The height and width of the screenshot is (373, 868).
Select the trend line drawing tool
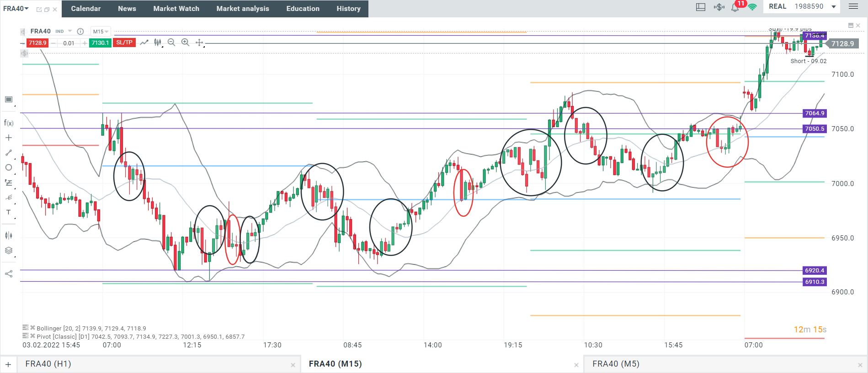pos(9,153)
